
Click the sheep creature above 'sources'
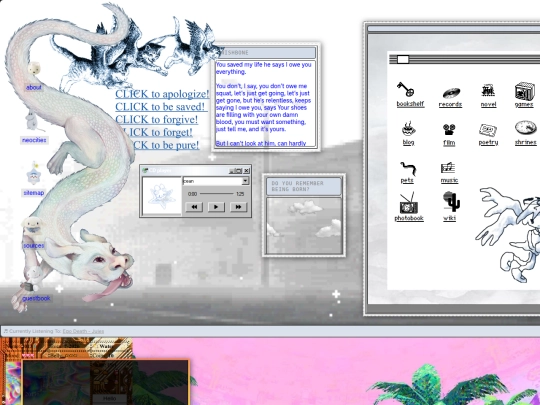point(33,226)
